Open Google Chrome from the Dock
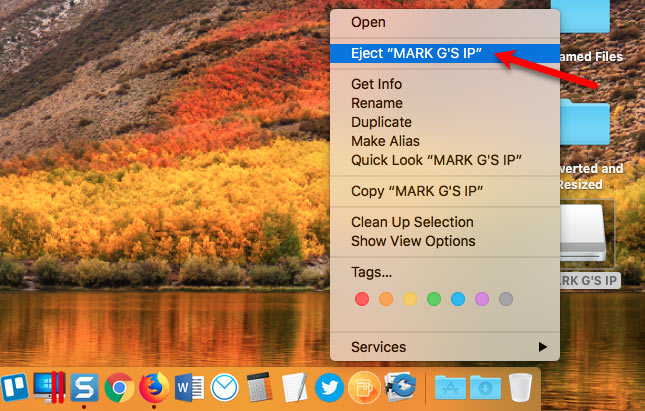Image resolution: width=645 pixels, height=411 pixels. 120,387
